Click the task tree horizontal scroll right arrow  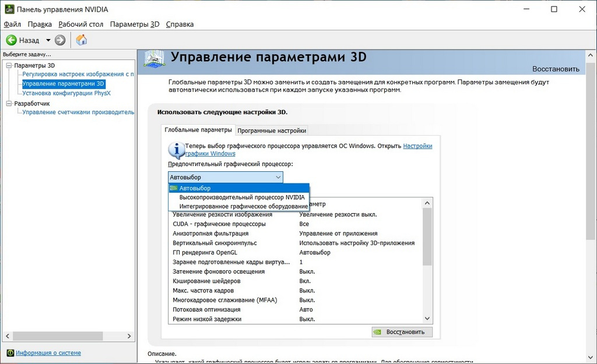129,336
